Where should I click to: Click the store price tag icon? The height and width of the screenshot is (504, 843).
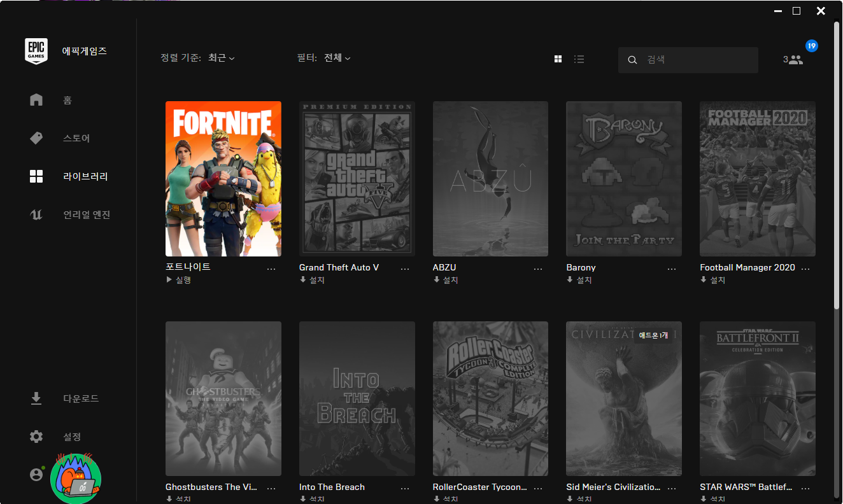[36, 138]
